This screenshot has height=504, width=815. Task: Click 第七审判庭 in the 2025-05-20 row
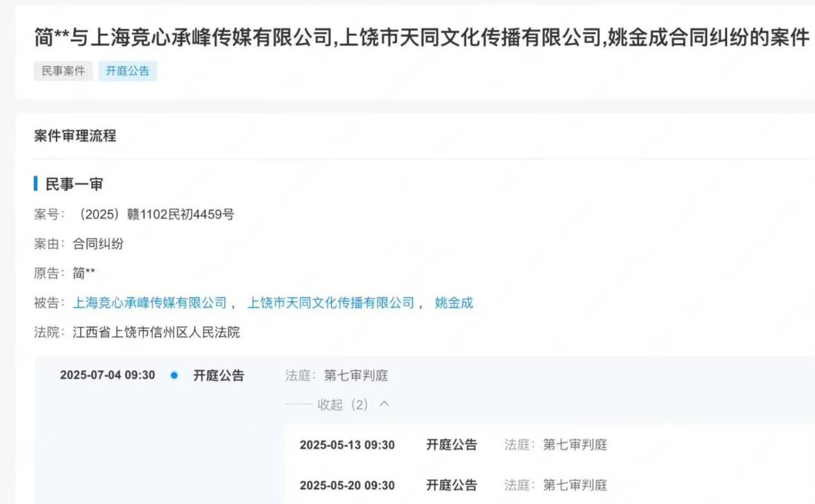click(575, 485)
